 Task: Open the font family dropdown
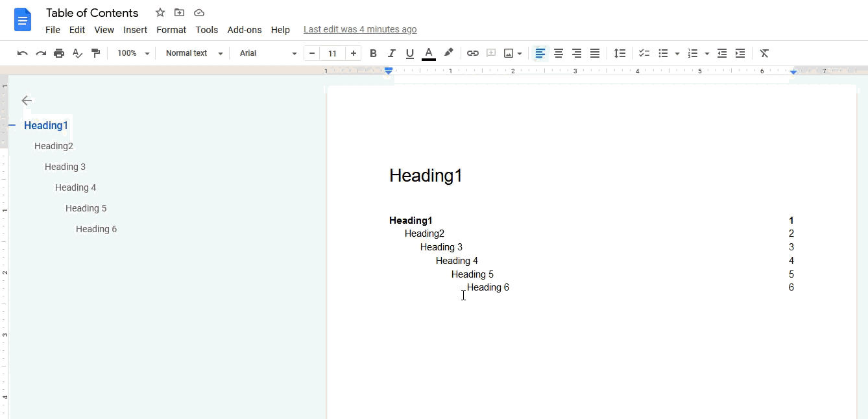[x=266, y=53]
